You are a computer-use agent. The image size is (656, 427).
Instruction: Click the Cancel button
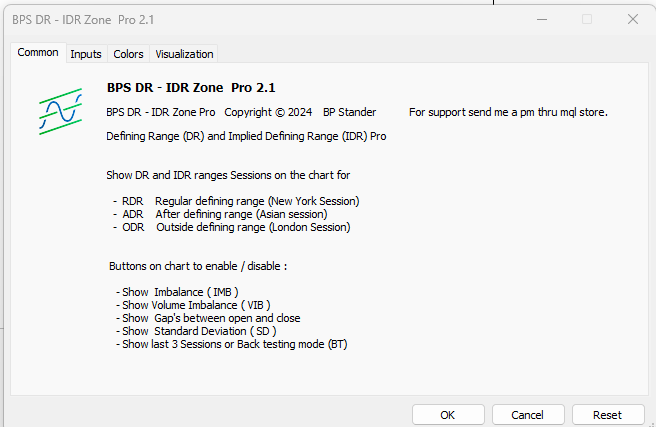[x=527, y=414]
